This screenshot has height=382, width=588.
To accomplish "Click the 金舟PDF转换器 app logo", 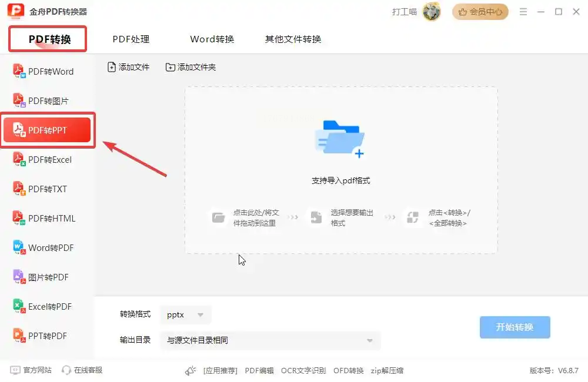I will click(x=16, y=11).
